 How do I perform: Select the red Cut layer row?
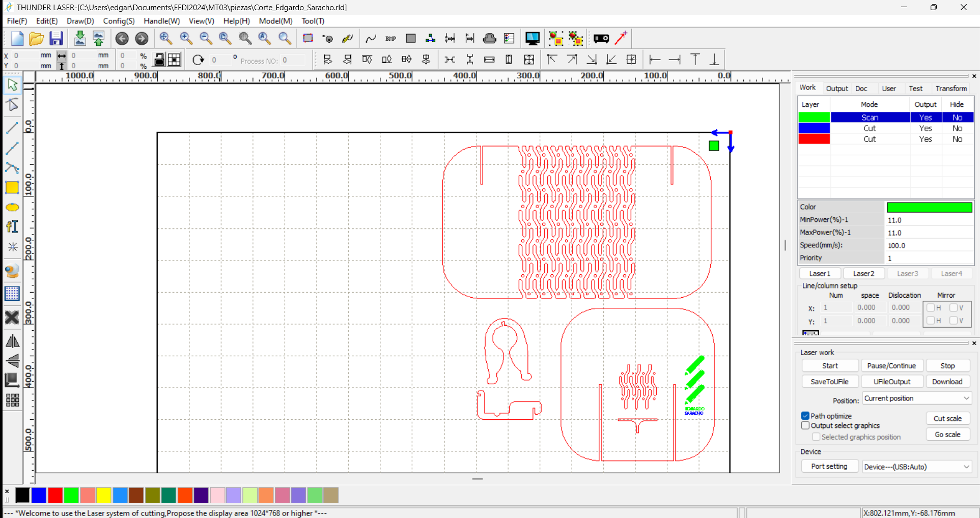(886, 139)
